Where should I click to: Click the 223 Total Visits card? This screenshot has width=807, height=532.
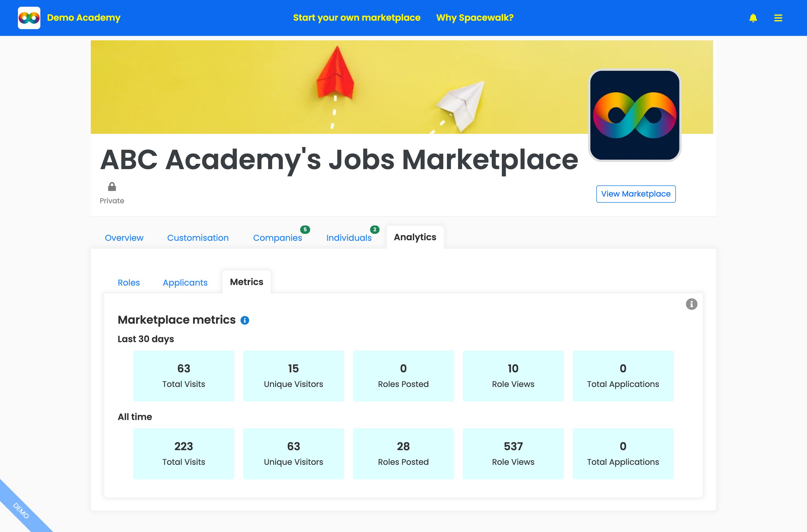(184, 454)
